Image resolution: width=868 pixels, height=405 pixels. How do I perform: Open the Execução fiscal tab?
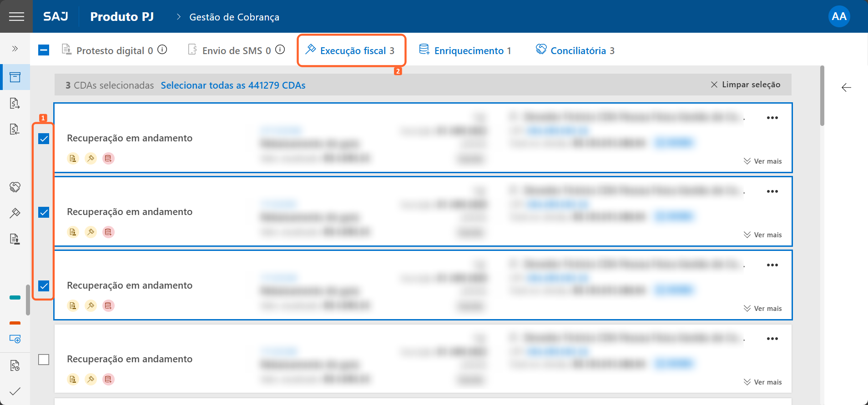pos(351,50)
